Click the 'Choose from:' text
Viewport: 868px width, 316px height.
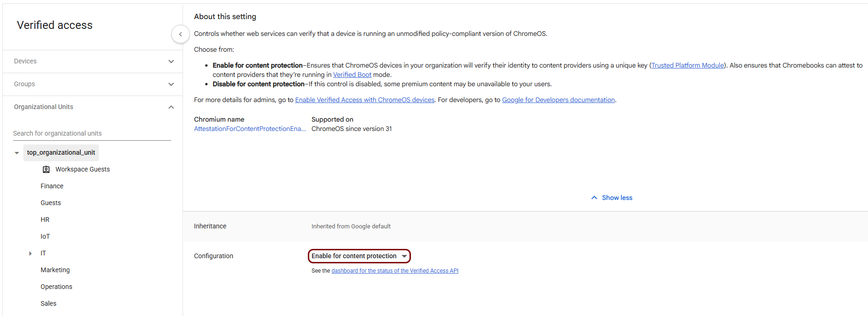pyautogui.click(x=214, y=49)
